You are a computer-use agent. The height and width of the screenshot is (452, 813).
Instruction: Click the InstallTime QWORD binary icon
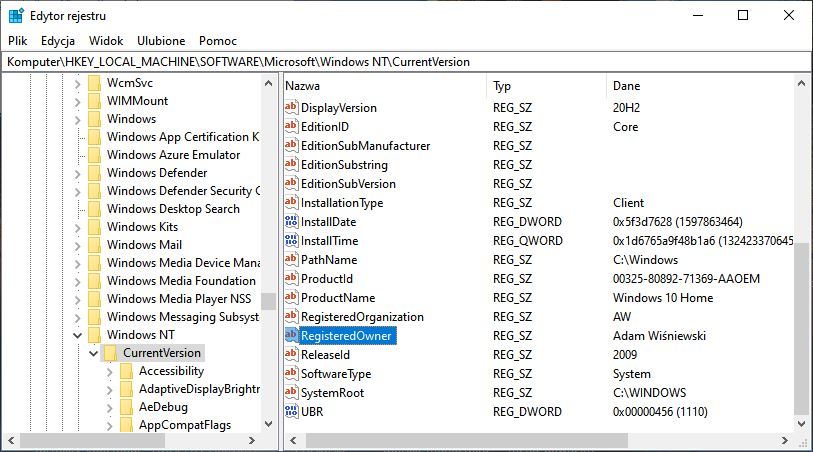coord(292,241)
